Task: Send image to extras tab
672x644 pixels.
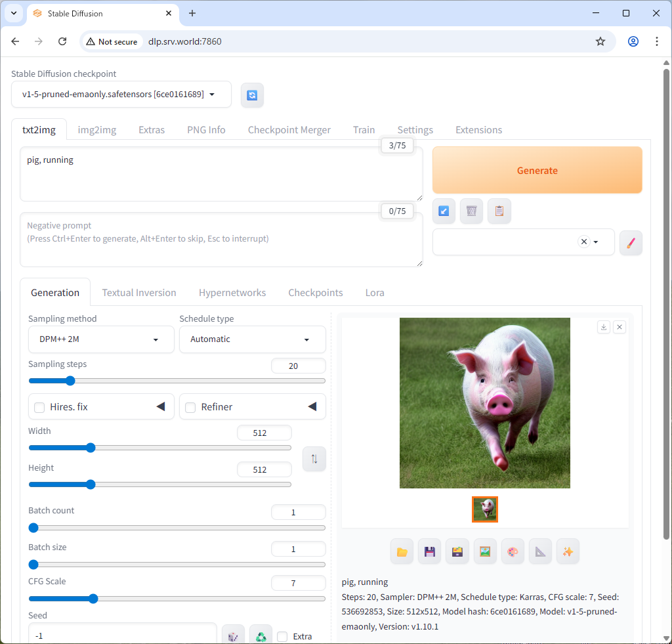Action: 541,552
